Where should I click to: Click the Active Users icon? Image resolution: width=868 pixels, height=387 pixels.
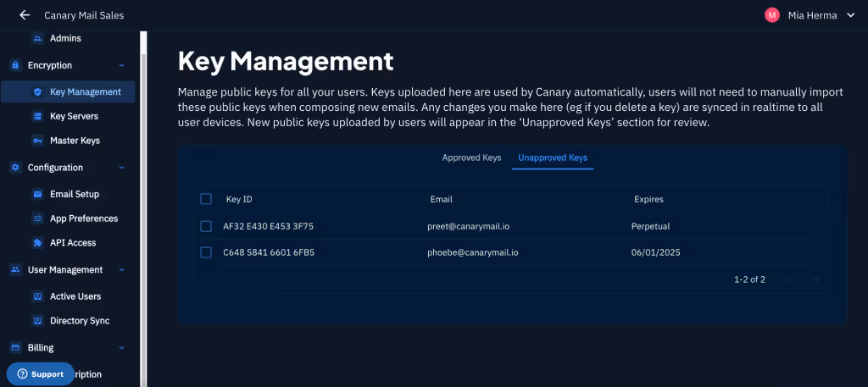[37, 296]
